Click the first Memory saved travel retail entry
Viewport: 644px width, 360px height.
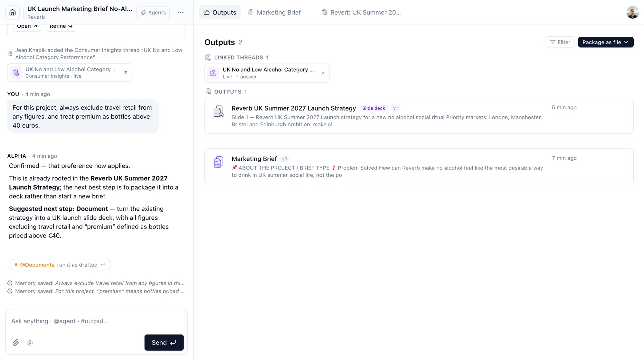click(96, 283)
